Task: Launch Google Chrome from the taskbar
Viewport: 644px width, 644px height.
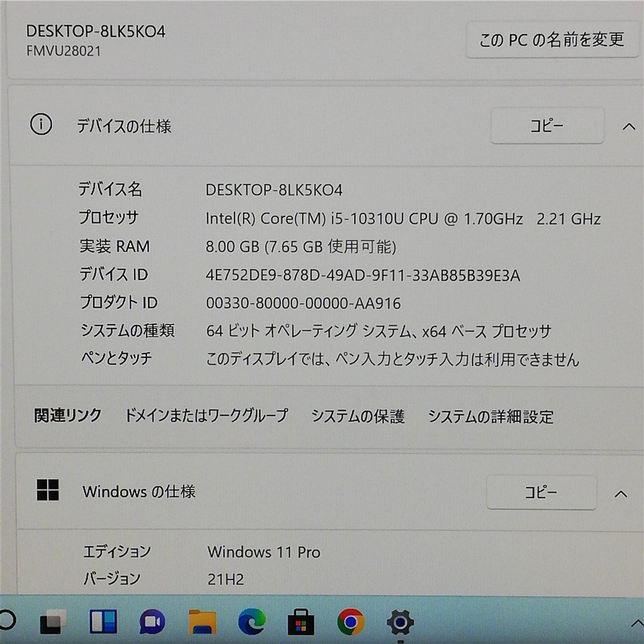Action: (x=351, y=622)
